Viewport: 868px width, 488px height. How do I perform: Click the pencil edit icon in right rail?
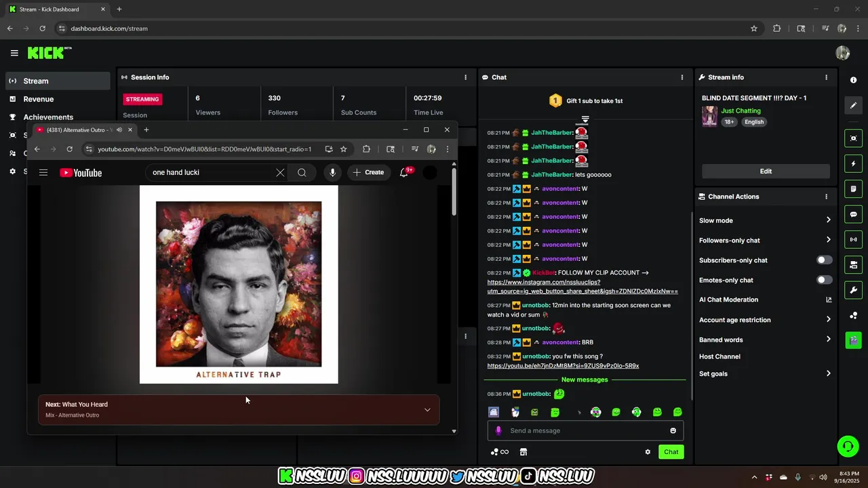click(x=853, y=105)
